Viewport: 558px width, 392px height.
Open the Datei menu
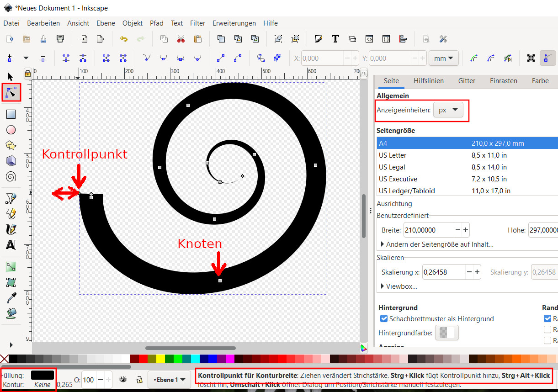[x=11, y=23]
